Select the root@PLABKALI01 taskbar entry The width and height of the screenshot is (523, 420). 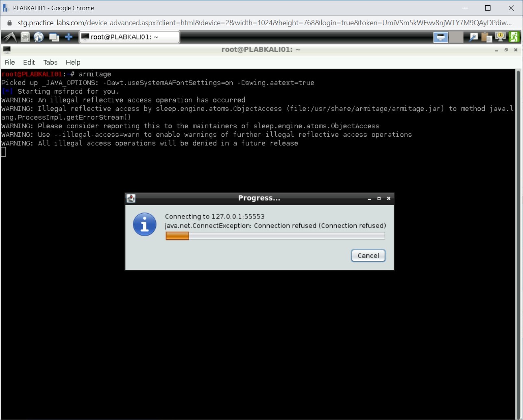(129, 37)
